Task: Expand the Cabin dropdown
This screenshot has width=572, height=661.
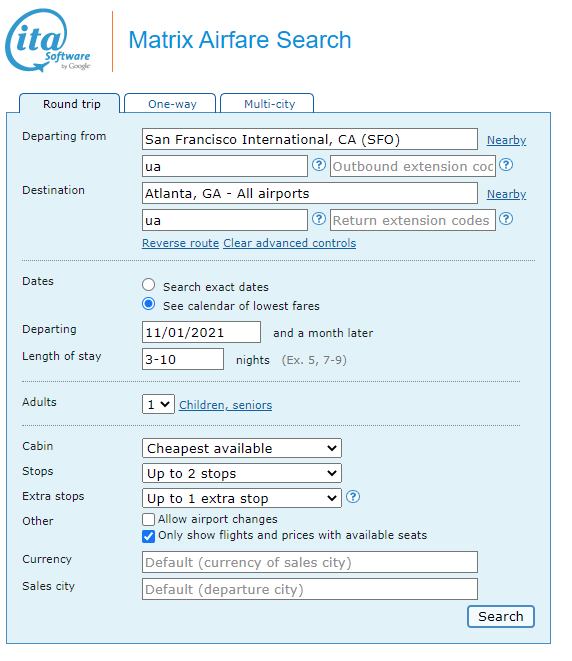Action: 242,448
